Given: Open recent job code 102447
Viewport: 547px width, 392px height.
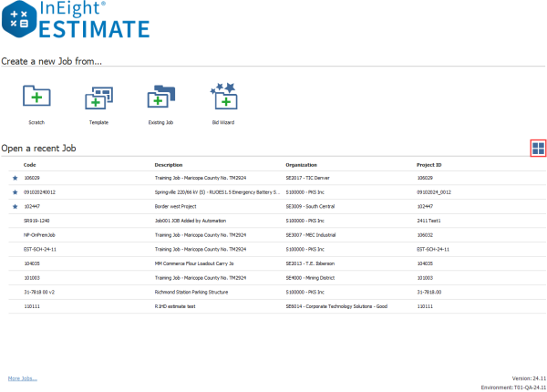Looking at the screenshot, I should pyautogui.click(x=32, y=206).
